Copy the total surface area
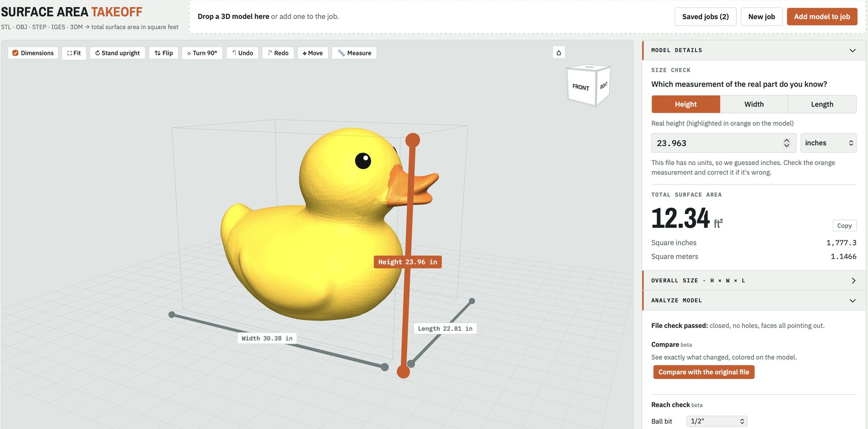868x429 pixels. point(844,226)
